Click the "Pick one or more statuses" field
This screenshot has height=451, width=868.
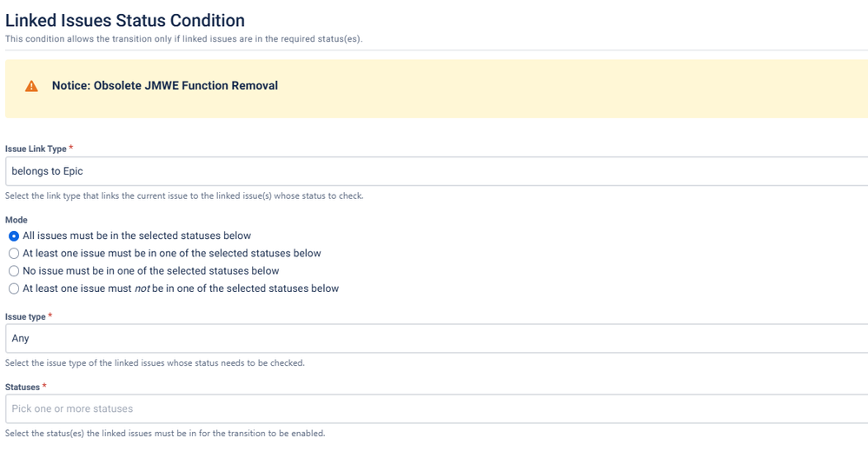coord(434,408)
